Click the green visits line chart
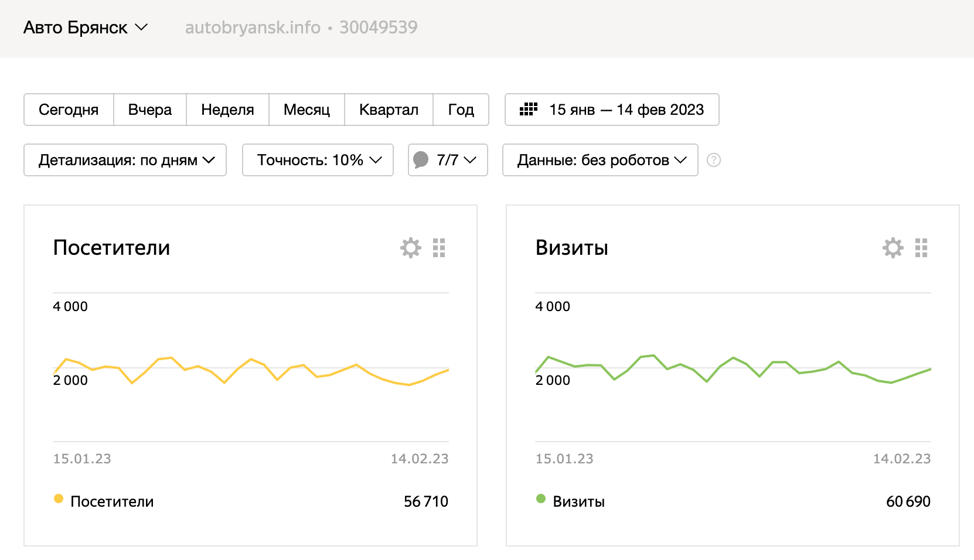The image size is (974, 560). coord(733,369)
